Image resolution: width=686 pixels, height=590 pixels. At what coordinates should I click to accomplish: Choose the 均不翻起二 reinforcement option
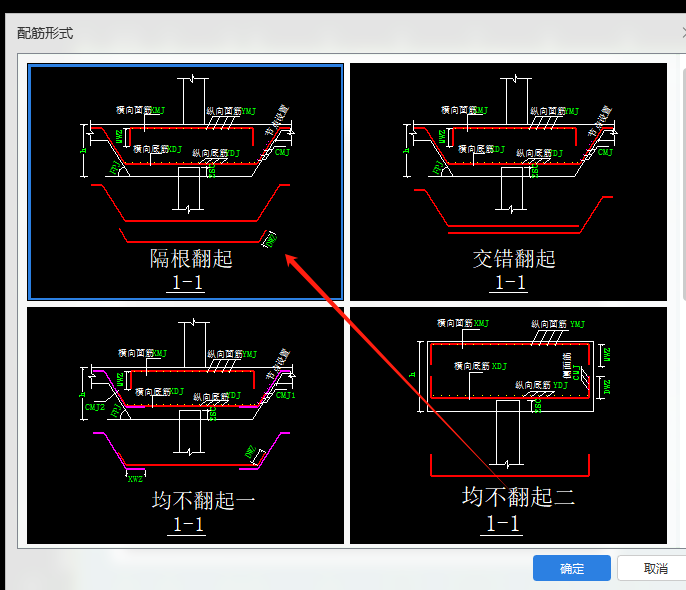508,426
